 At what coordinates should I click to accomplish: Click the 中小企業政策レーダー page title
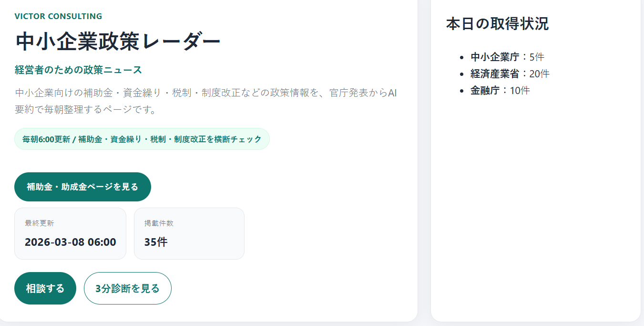(x=118, y=42)
